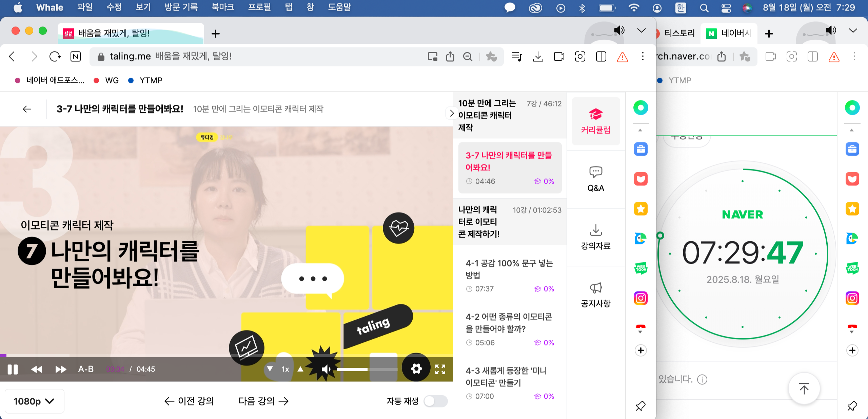Open the 강의자료 download panel
The image size is (868, 419).
tap(595, 237)
